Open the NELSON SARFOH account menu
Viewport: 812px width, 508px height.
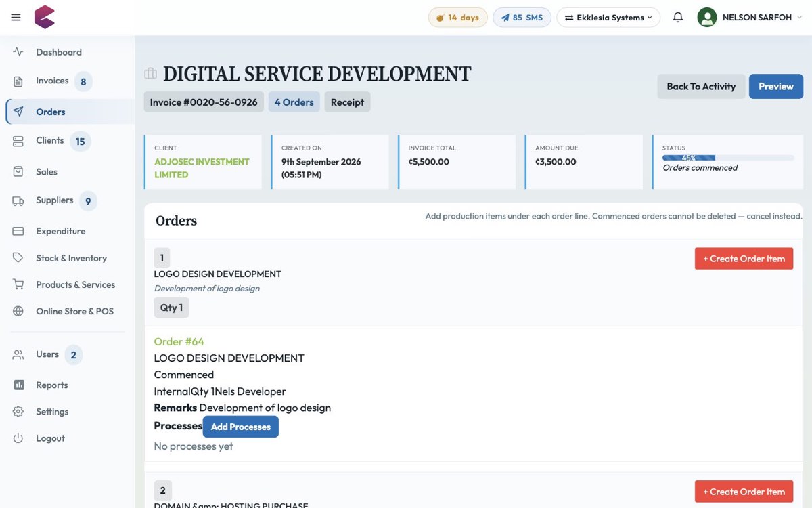(x=763, y=18)
